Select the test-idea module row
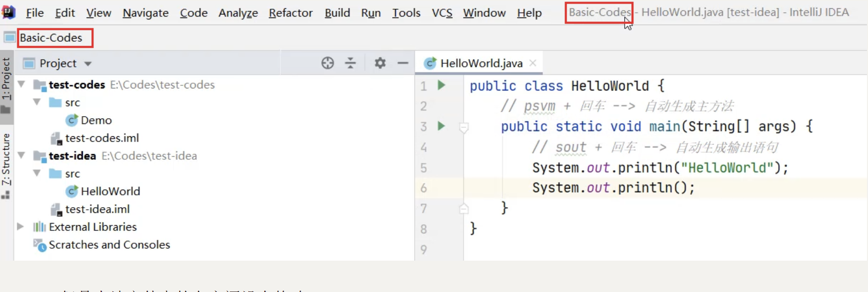The width and height of the screenshot is (868, 292). [x=214, y=155]
